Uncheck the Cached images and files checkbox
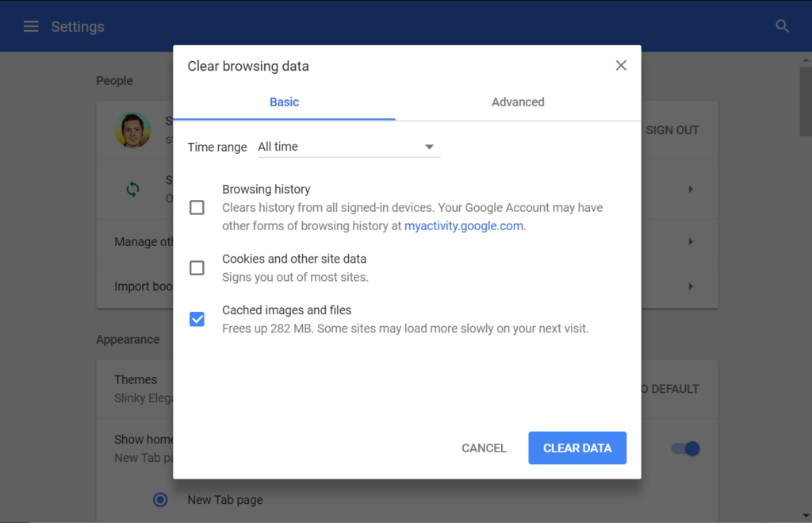This screenshot has height=523, width=812. [197, 319]
